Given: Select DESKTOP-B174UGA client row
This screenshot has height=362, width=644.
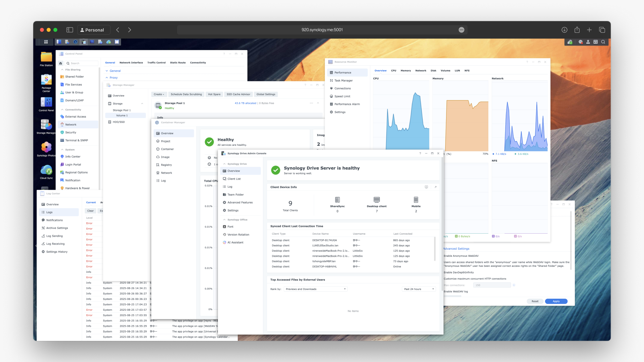Looking at the screenshot, I should 352,240.
